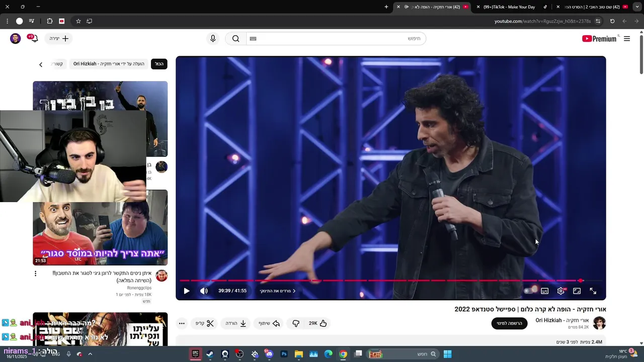Open the Ori Hizkiah channel name link
The height and width of the screenshot is (362, 644).
click(562, 320)
